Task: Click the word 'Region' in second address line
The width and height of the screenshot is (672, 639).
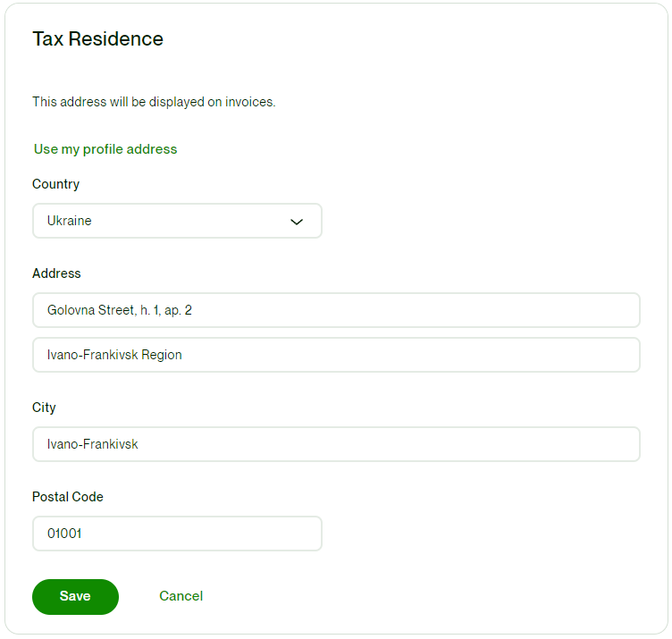Action: pos(162,355)
